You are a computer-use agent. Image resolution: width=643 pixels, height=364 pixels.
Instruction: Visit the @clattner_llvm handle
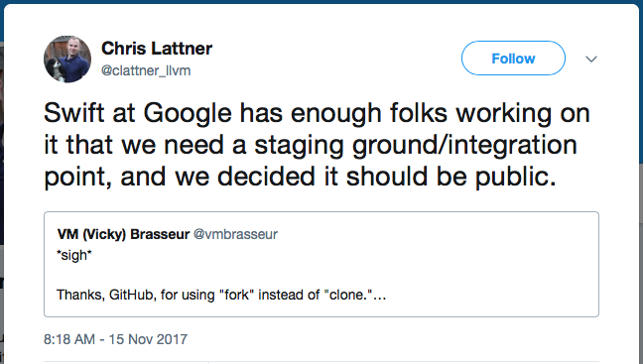146,70
